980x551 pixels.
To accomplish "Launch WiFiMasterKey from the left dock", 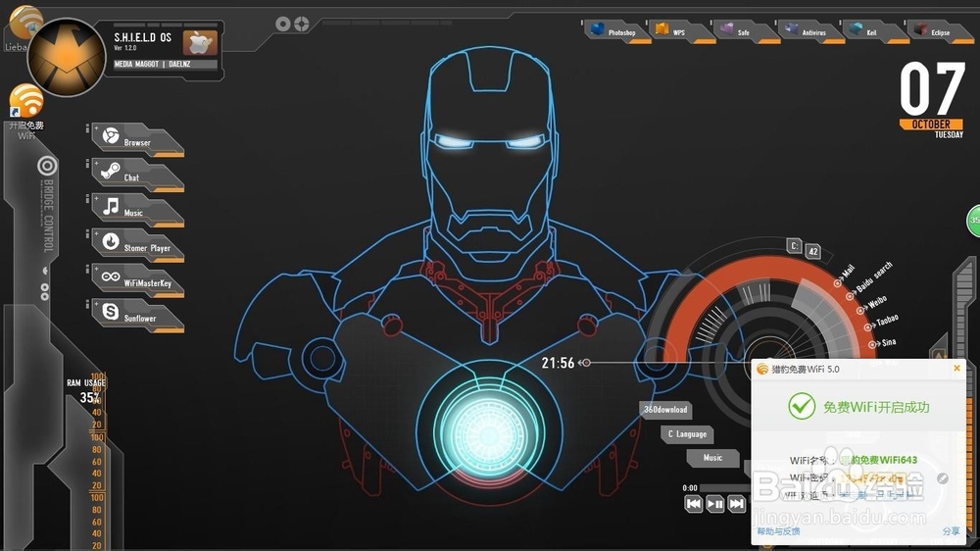I will (137, 280).
